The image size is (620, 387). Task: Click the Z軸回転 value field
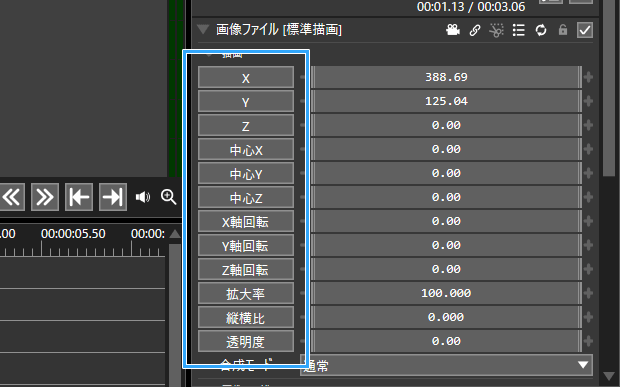(446, 269)
